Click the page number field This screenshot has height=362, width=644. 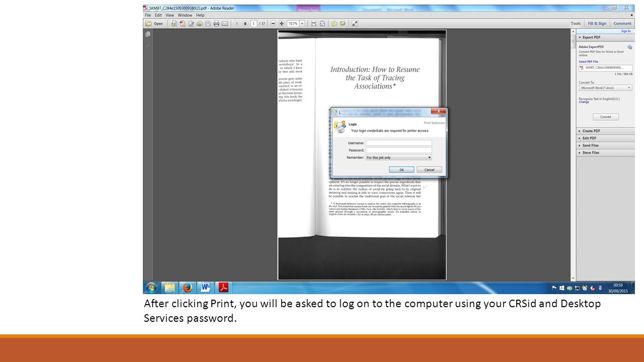pyautogui.click(x=254, y=24)
